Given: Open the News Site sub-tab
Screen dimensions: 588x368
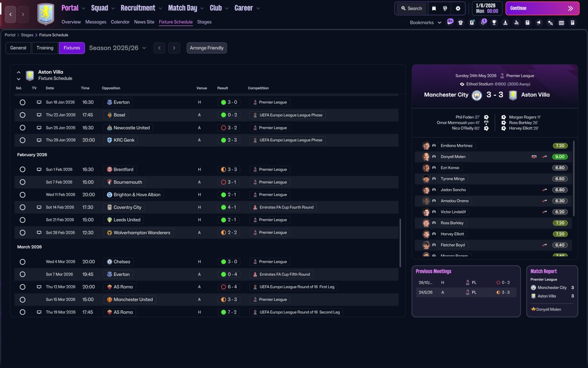Looking at the screenshot, I should 144,22.
